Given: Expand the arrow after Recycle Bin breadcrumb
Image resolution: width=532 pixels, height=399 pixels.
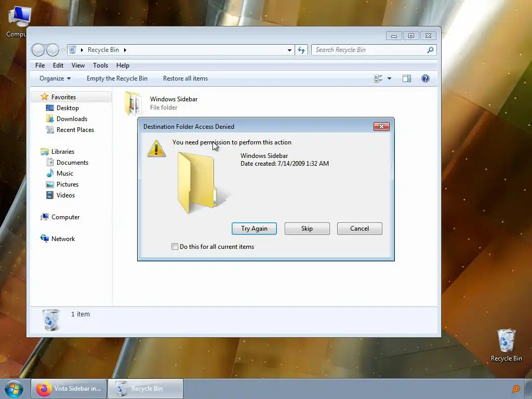Looking at the screenshot, I should pos(125,50).
